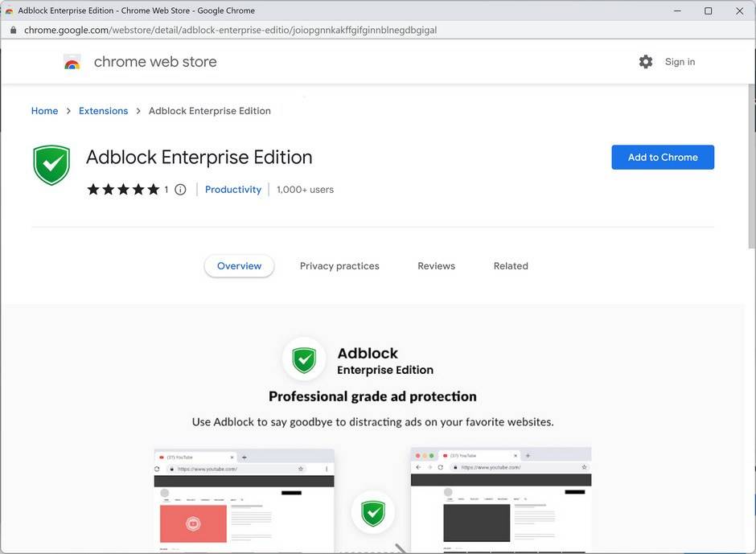Click the Chrome Web Store rainbow logo

tap(72, 62)
